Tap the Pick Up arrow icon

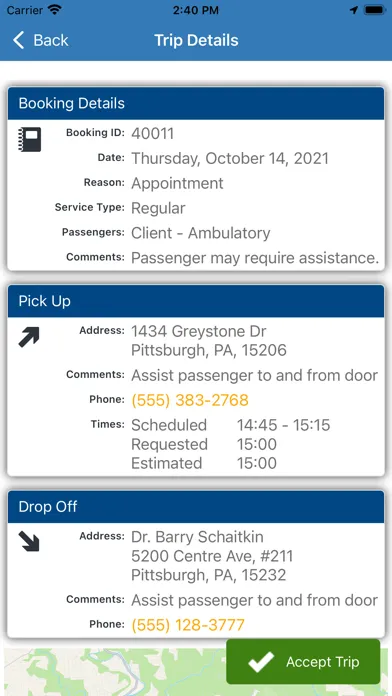(29, 337)
